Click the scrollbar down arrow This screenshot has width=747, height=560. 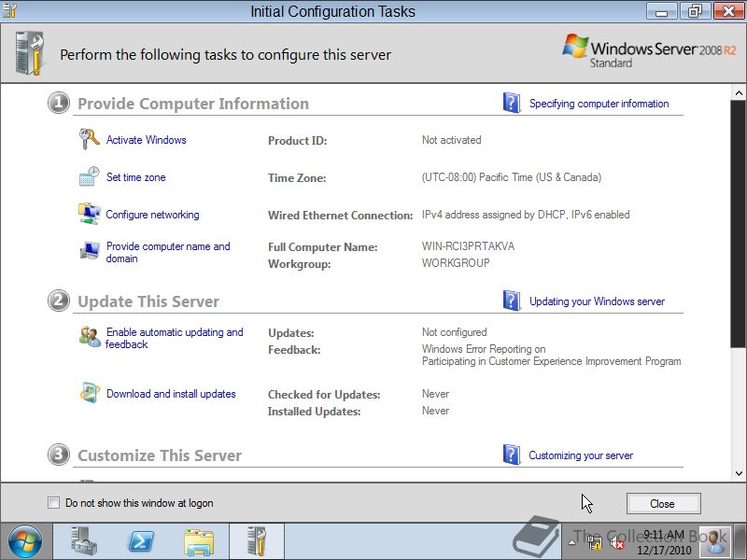[739, 473]
